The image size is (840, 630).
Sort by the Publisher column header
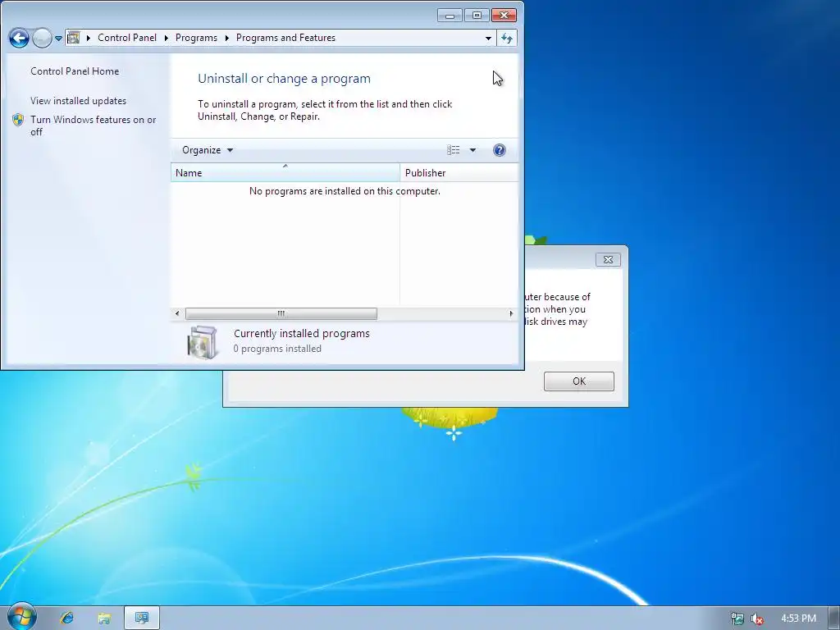point(459,172)
